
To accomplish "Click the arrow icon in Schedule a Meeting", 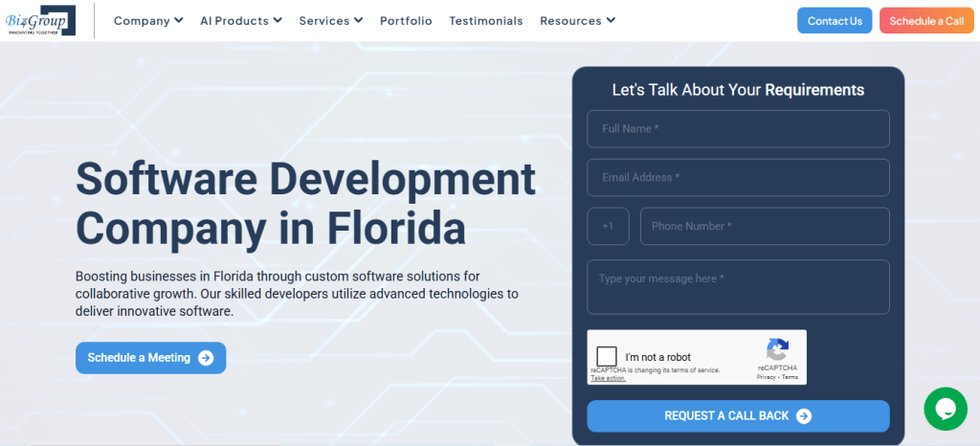I will (206, 358).
